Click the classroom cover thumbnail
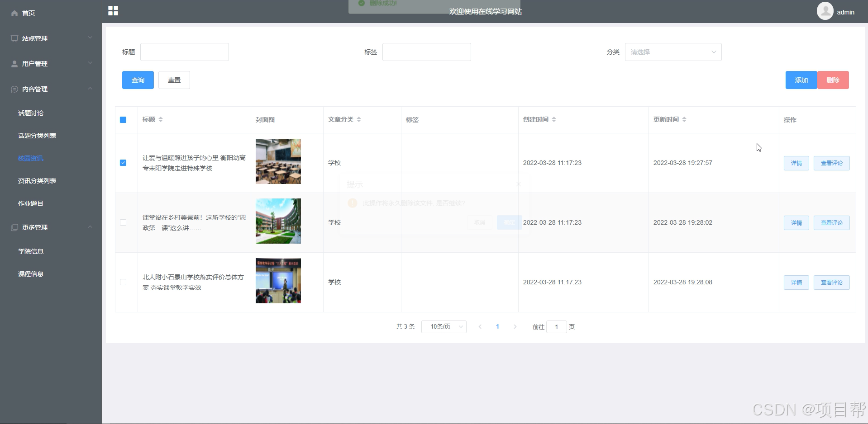The height and width of the screenshot is (424, 868). [x=278, y=161]
